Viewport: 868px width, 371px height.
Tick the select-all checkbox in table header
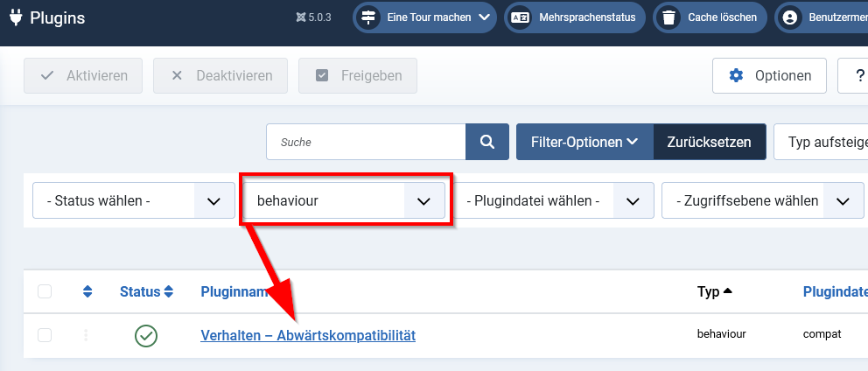(x=45, y=291)
